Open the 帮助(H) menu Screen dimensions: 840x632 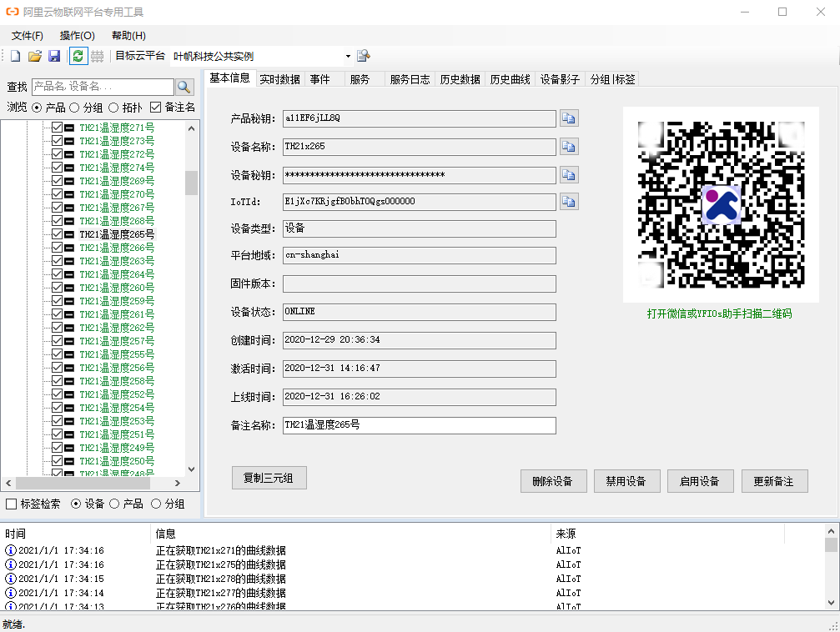(128, 36)
